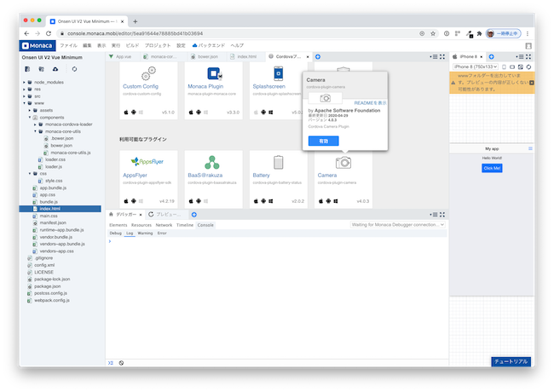Open Chrome extensions puzzle icon
554x392 pixels.
tap(479, 33)
